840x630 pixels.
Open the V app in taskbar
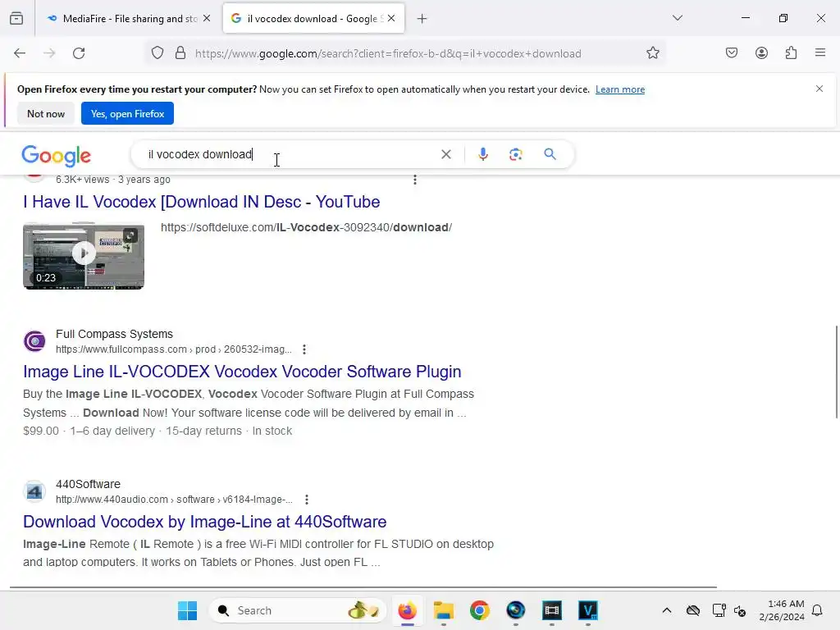[587, 610]
